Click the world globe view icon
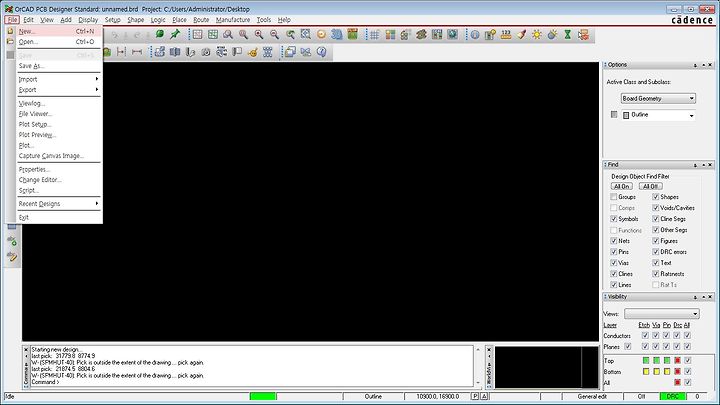 point(452,34)
